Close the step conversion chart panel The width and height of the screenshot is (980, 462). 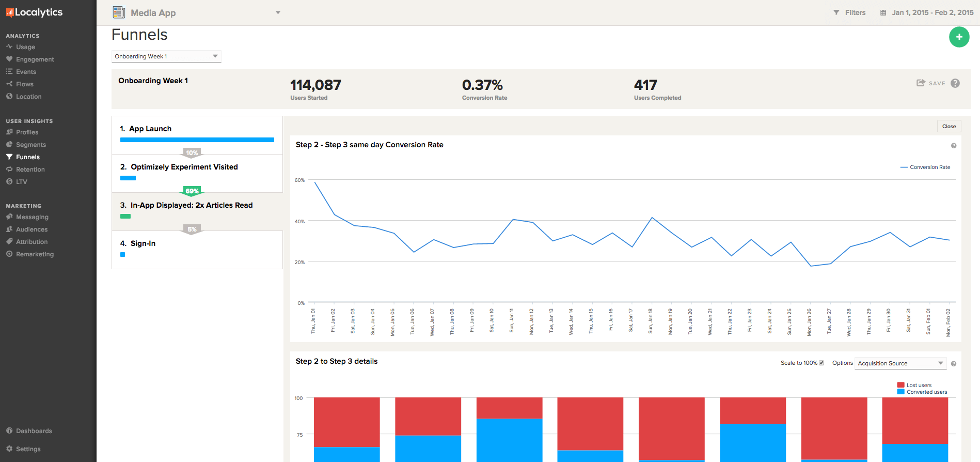click(949, 126)
